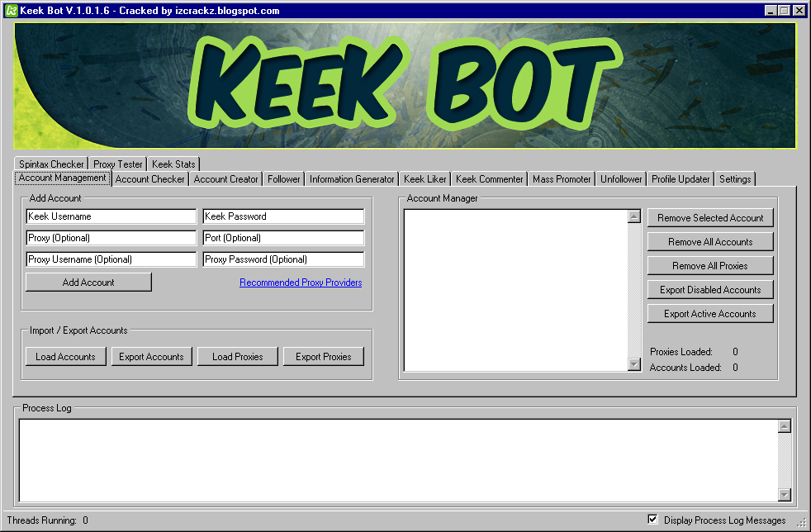
Task: Open the Account Creator tab
Action: pyautogui.click(x=226, y=179)
